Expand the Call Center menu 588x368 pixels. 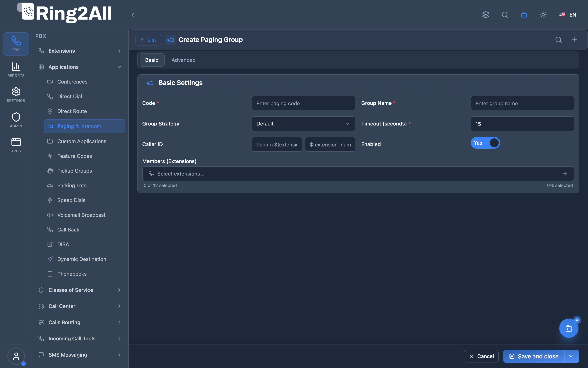click(x=80, y=306)
